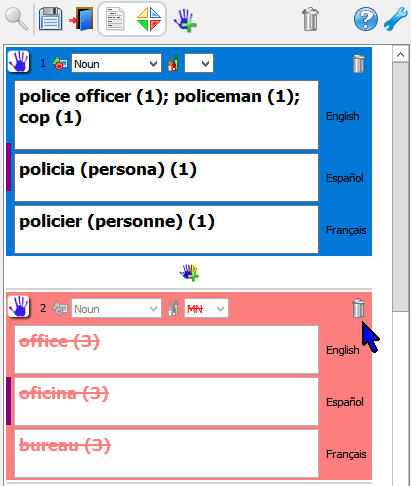The width and height of the screenshot is (411, 486).
Task: Click the toolbar trash can icon
Action: (310, 20)
